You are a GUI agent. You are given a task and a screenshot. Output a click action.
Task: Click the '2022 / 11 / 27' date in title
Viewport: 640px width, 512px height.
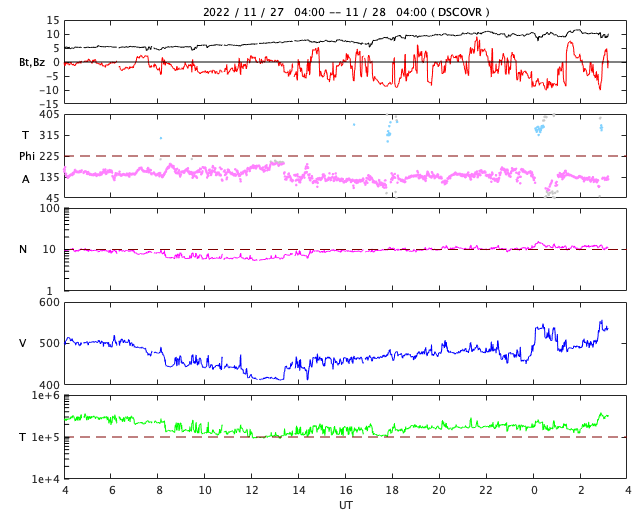click(243, 12)
